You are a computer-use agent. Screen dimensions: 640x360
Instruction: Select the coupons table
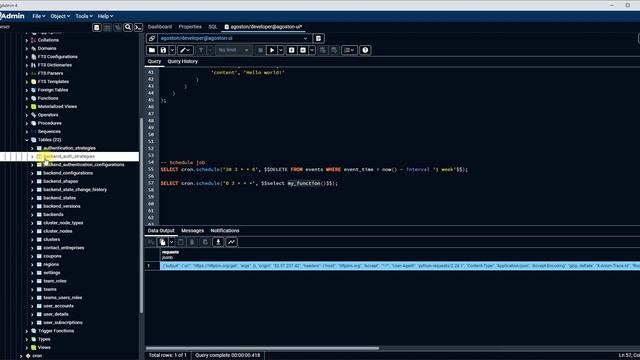(x=52, y=256)
